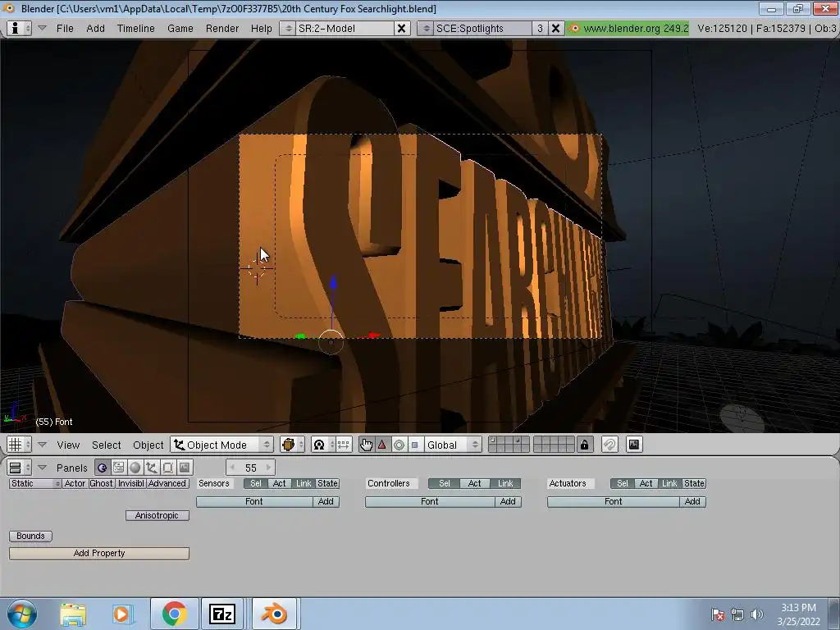Open the viewport draw type icon

292,445
